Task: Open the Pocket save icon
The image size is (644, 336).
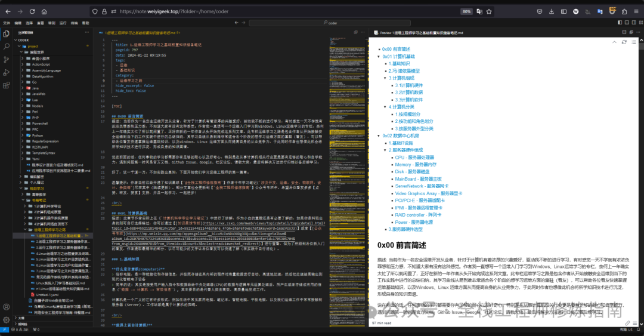Action: 539,11
